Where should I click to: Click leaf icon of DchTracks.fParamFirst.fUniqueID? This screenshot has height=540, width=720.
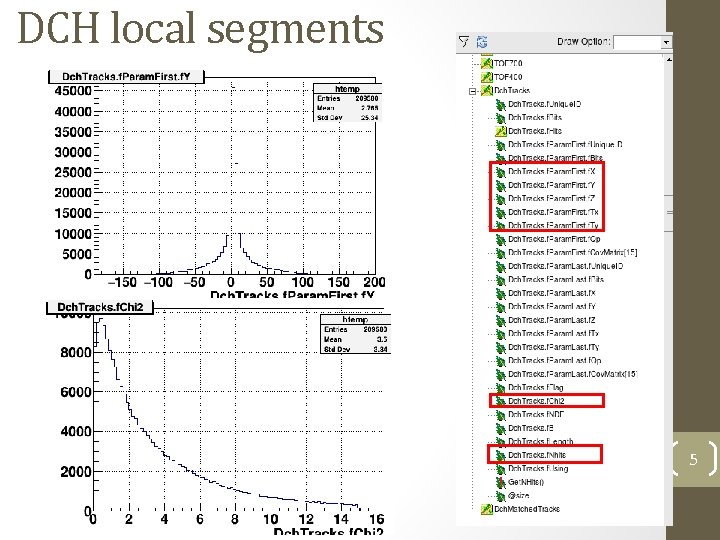(x=501, y=145)
